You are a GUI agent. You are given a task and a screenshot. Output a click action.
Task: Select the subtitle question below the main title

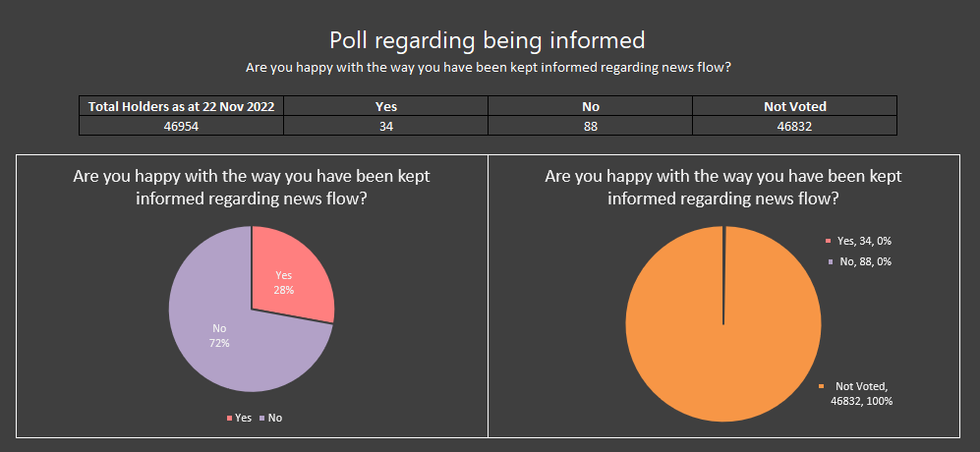(x=490, y=68)
